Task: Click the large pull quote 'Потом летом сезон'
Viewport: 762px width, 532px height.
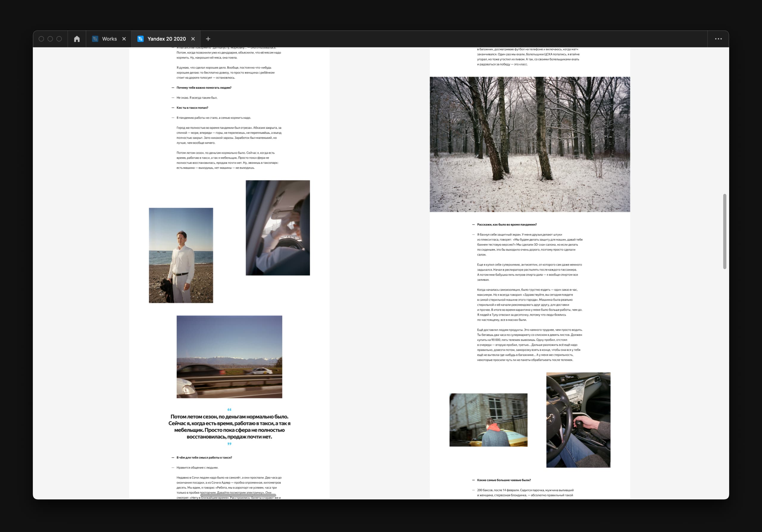Action: [x=229, y=426]
